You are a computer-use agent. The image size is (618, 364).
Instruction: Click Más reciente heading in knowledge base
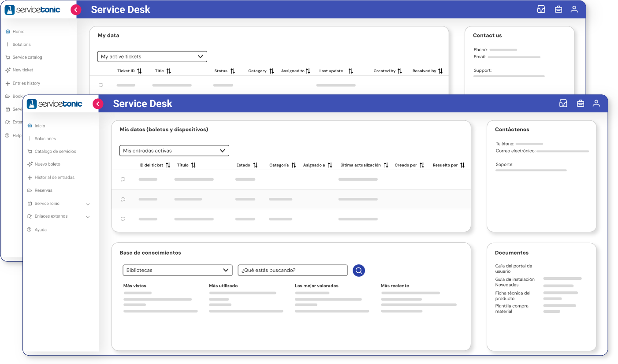pyautogui.click(x=395, y=286)
